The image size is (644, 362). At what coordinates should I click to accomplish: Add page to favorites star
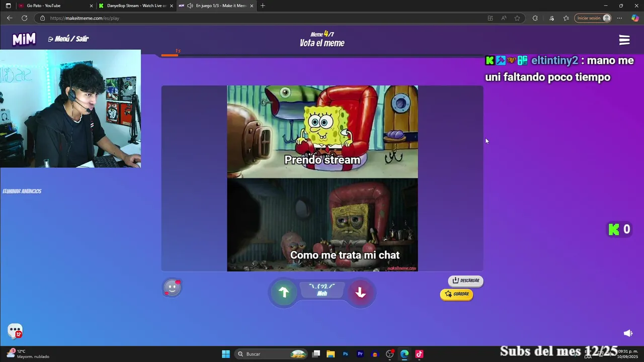point(517,18)
